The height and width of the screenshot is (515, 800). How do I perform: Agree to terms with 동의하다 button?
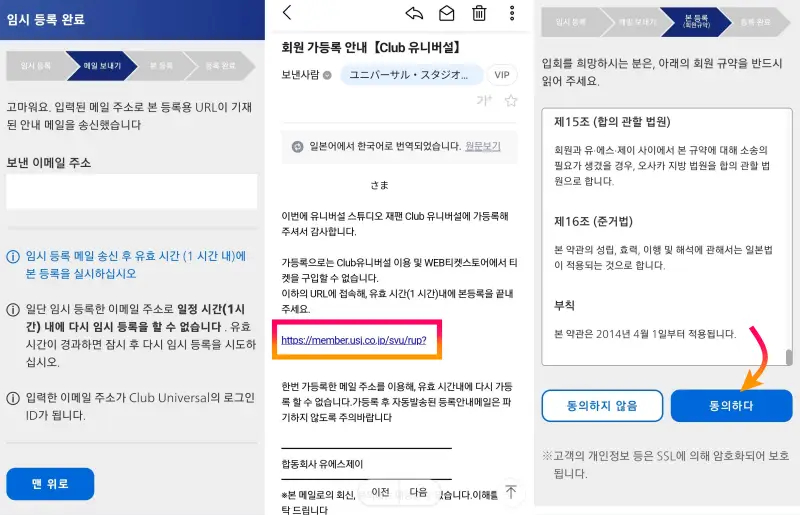[x=731, y=406]
